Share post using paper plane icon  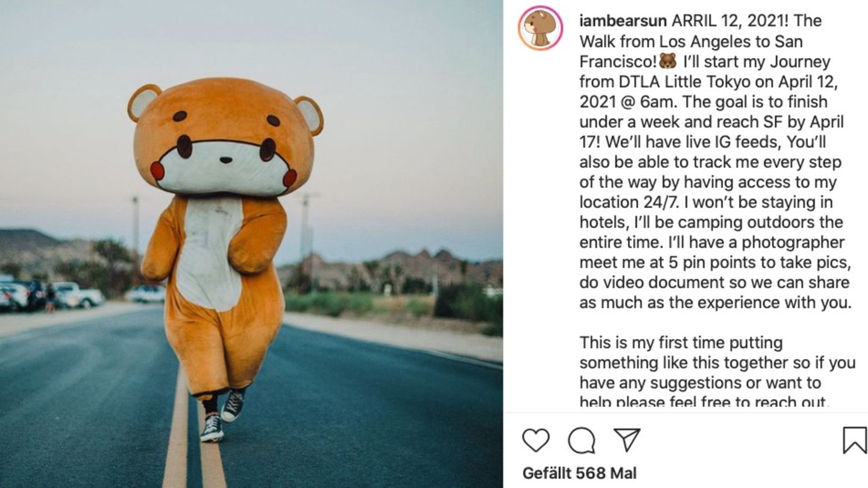pyautogui.click(x=627, y=440)
